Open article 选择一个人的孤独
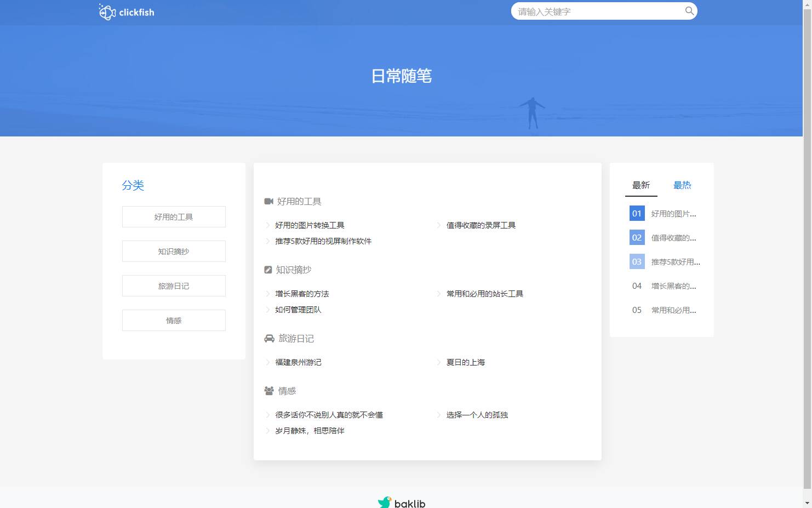The height and width of the screenshot is (508, 812). click(x=477, y=415)
